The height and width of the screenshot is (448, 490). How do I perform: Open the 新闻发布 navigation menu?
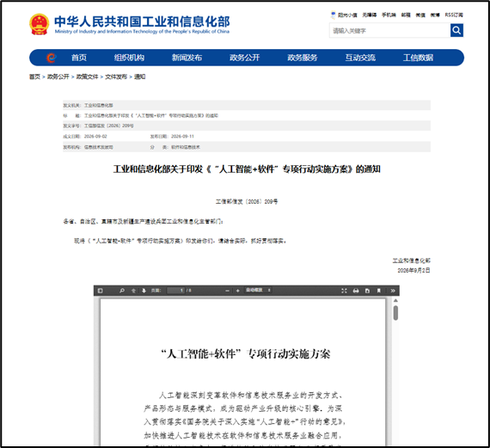coord(187,58)
